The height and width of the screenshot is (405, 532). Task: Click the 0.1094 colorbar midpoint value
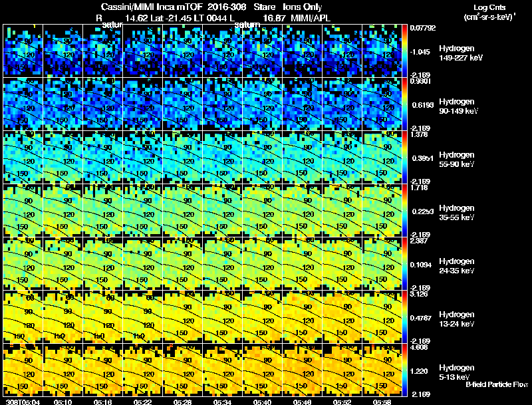[x=421, y=265]
